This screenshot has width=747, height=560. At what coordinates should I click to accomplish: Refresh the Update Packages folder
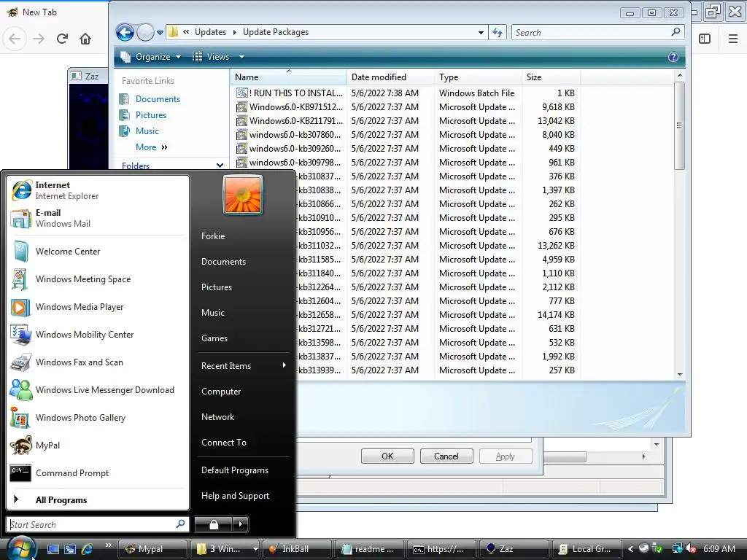point(498,32)
